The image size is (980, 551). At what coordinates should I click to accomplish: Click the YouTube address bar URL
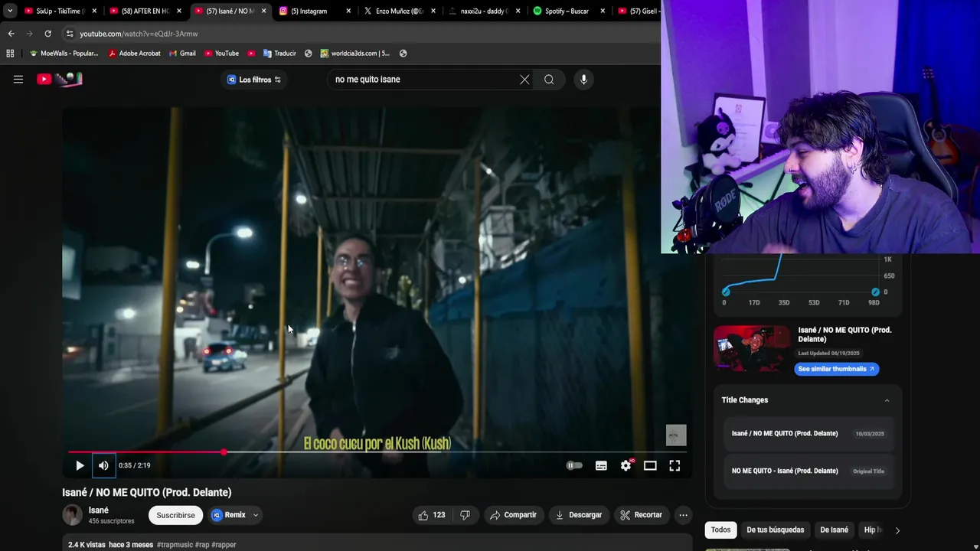[139, 34]
